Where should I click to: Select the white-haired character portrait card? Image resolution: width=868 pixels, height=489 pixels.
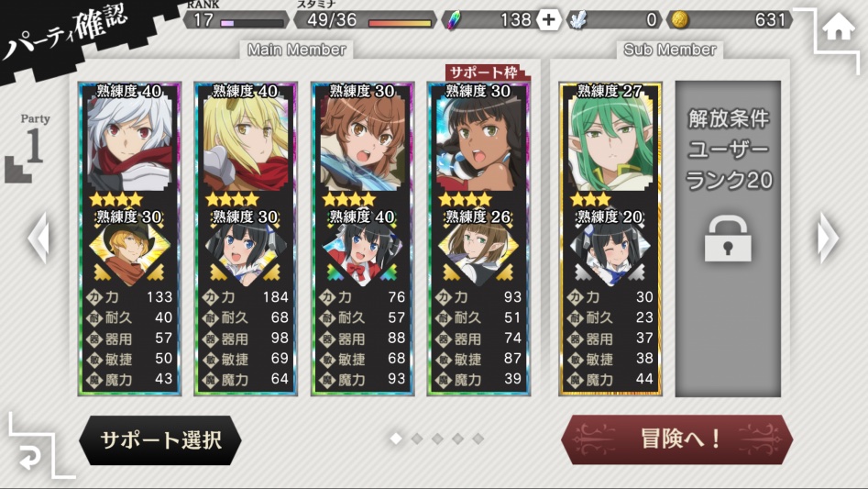129,143
